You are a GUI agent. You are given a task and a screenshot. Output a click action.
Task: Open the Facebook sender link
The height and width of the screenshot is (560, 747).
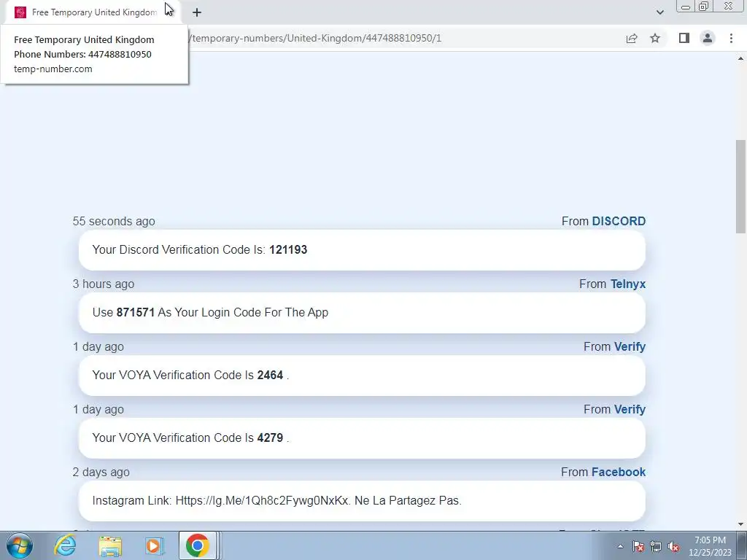tap(619, 472)
